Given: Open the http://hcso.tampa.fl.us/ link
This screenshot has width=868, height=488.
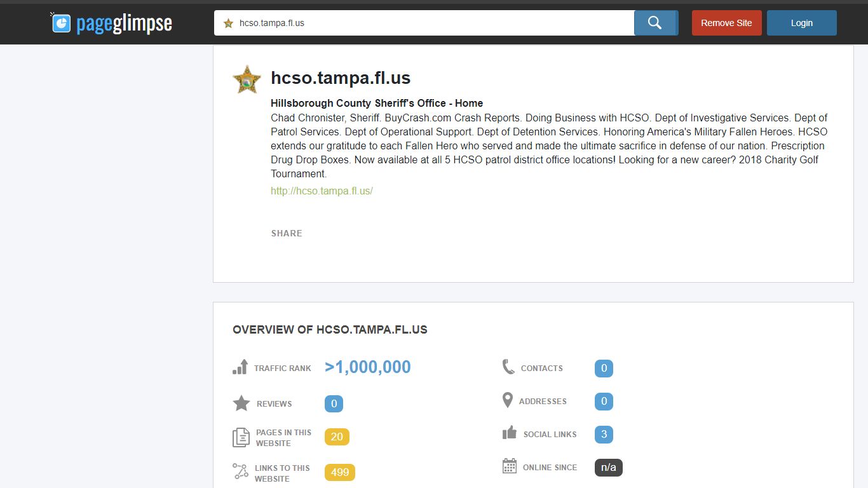Looking at the screenshot, I should (x=322, y=191).
